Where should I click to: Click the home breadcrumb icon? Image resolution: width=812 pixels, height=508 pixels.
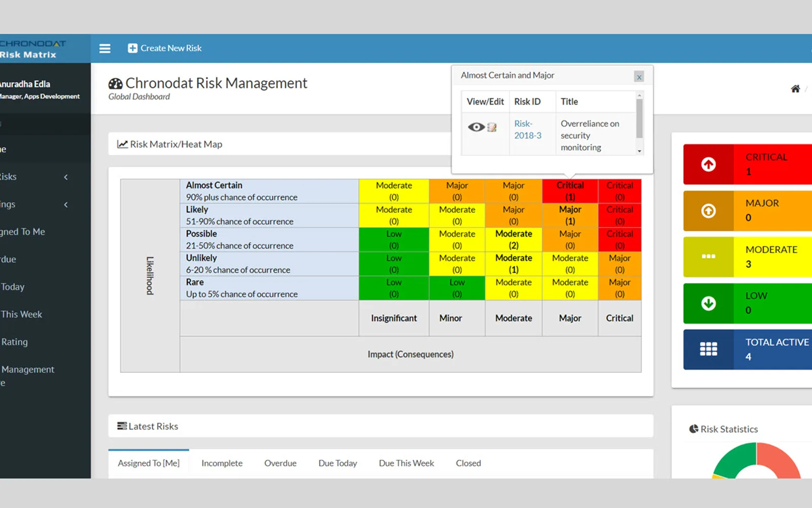click(x=795, y=89)
